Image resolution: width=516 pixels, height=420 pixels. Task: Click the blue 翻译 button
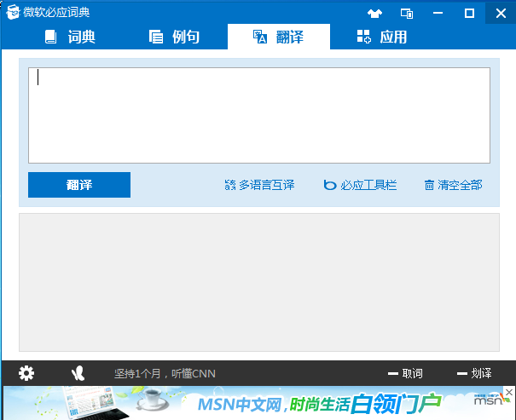tap(79, 185)
